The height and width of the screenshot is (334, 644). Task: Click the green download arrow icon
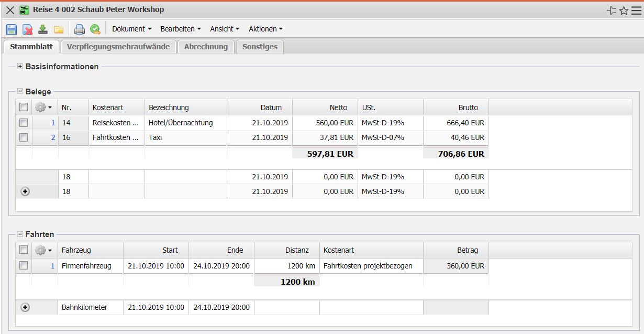coord(43,29)
